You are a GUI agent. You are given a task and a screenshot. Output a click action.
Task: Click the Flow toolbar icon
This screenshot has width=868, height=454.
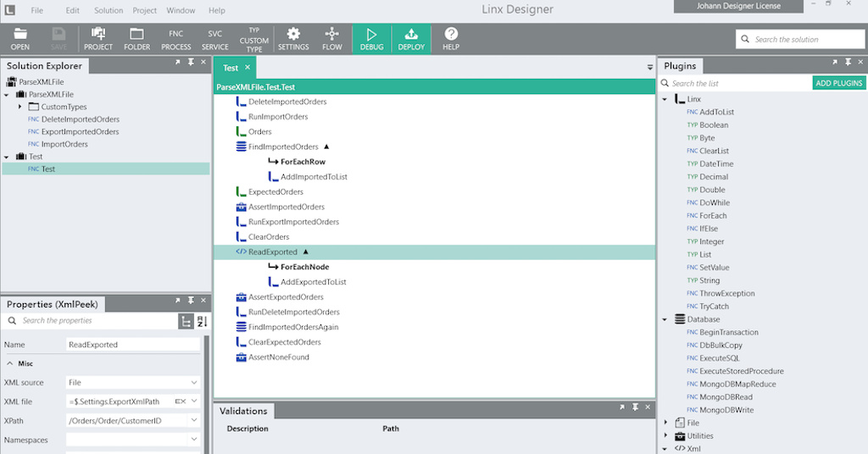click(332, 35)
